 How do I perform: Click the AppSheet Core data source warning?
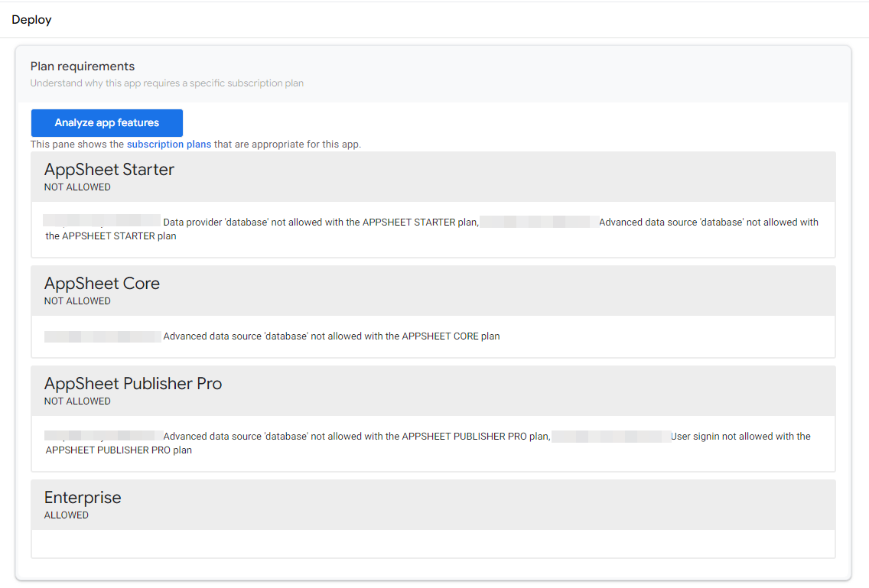[x=329, y=336]
